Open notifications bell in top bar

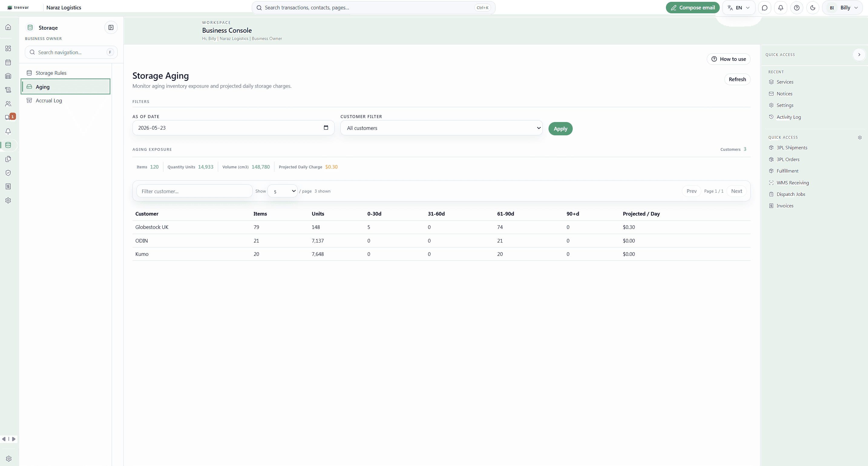(x=781, y=8)
